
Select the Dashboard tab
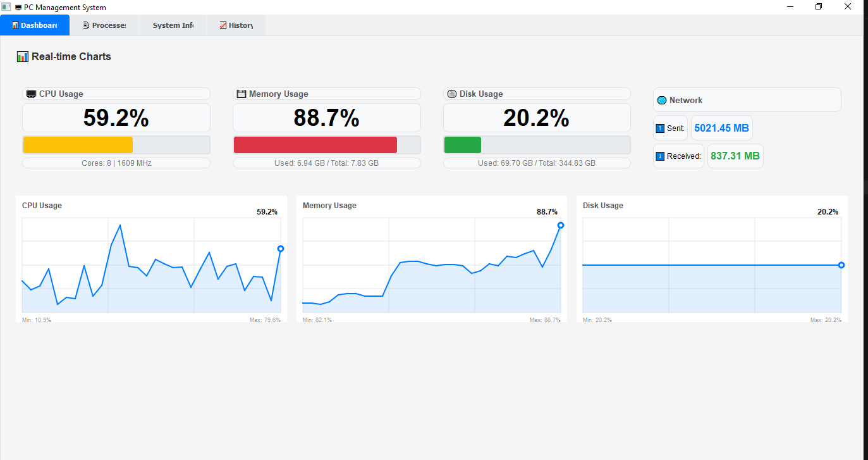[x=35, y=25]
